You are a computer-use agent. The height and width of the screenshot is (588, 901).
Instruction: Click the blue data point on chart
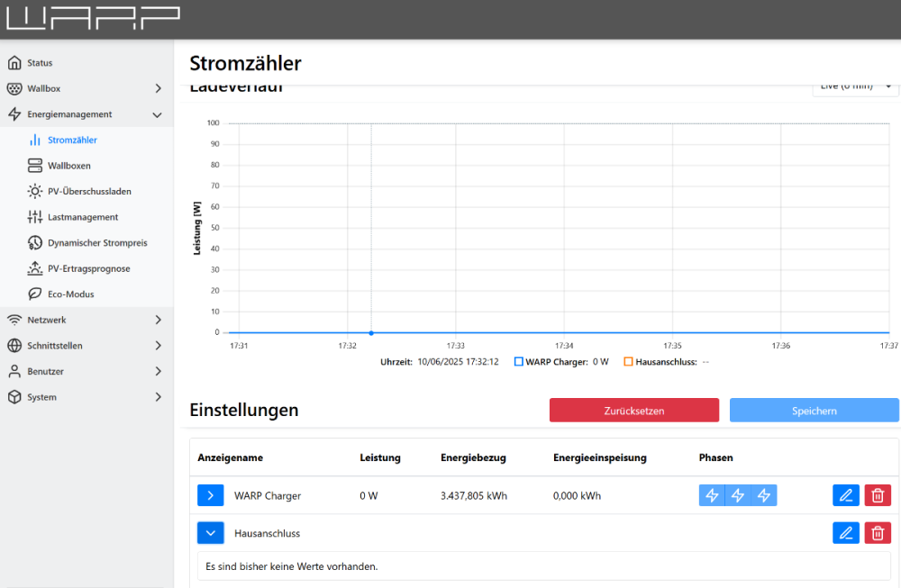(x=371, y=333)
